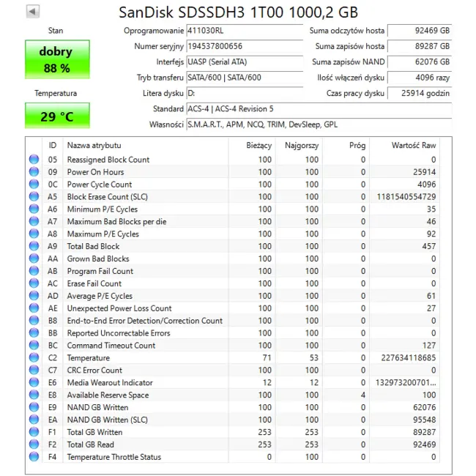This screenshot has width=476, height=476.
Task: Select the disk title SanDisk SDSSDH3 1T00
Action: tap(201, 12)
